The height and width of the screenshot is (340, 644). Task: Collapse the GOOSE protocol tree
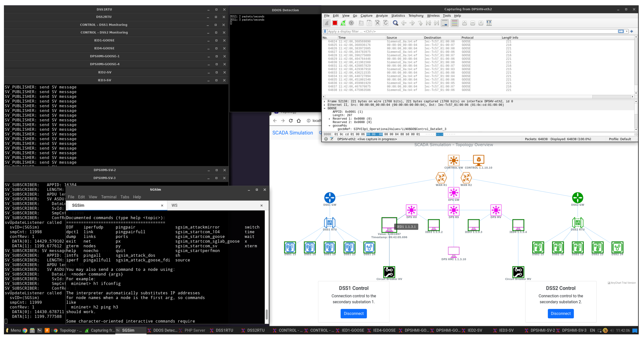coord(325,108)
